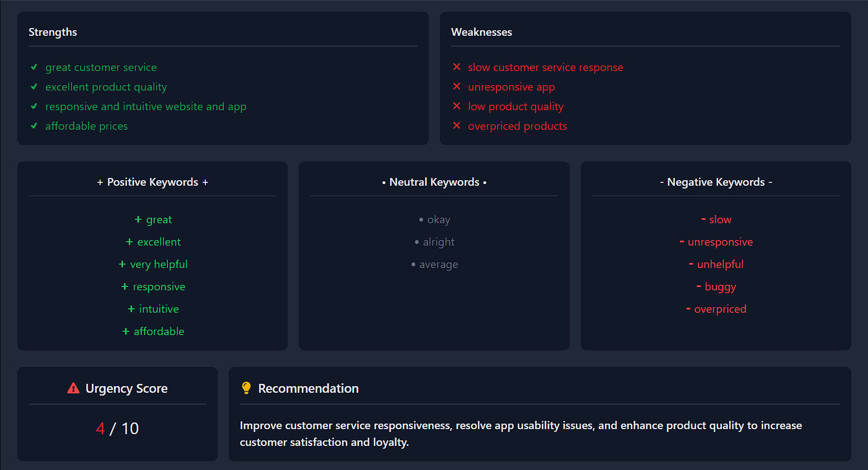Image resolution: width=868 pixels, height=470 pixels.
Task: Click the checkmark beside excellent product quality
Action: coord(34,87)
